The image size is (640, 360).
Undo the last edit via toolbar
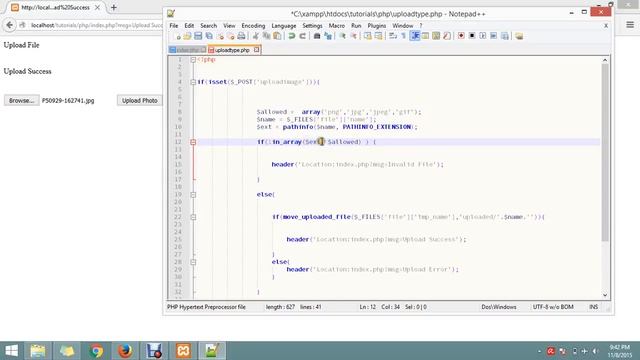[x=292, y=36]
